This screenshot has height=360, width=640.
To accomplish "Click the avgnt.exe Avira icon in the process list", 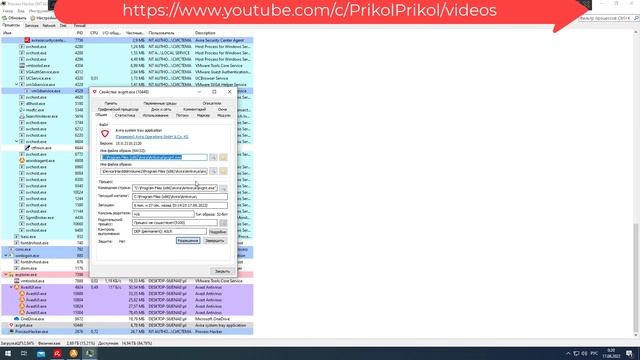I will point(11,325).
